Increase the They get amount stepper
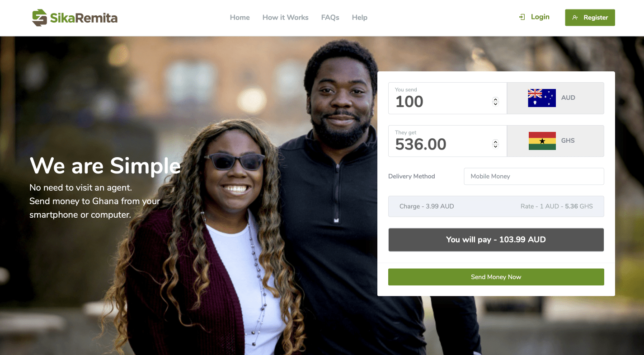This screenshot has width=644, height=355. click(x=495, y=142)
